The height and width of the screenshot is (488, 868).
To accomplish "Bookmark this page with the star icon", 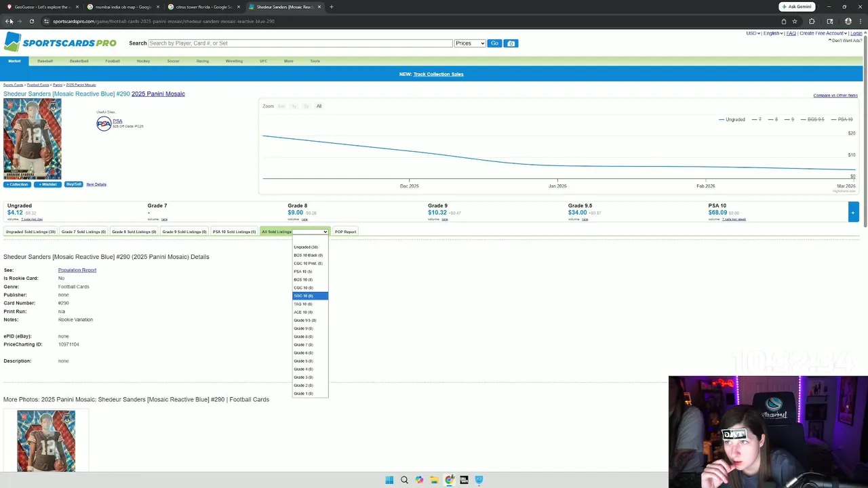I will coord(795,21).
